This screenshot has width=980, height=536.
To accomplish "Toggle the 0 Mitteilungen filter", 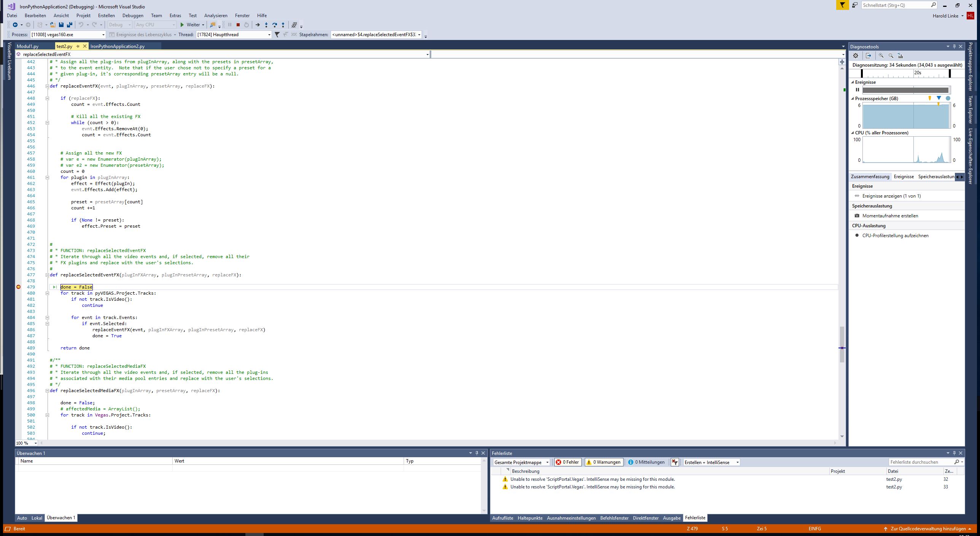I will coord(646,462).
